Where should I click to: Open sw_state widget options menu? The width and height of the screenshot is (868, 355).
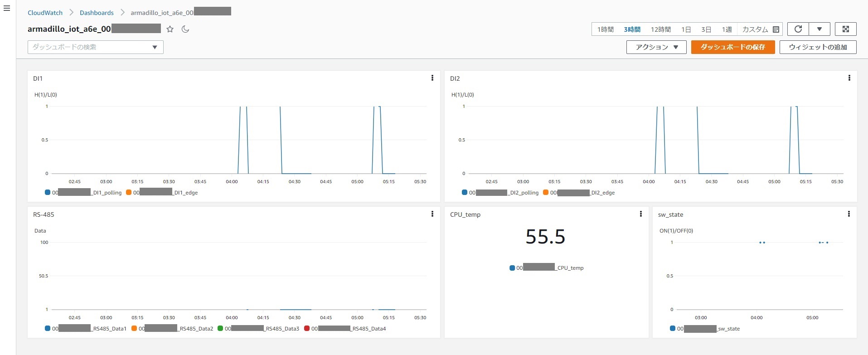849,214
